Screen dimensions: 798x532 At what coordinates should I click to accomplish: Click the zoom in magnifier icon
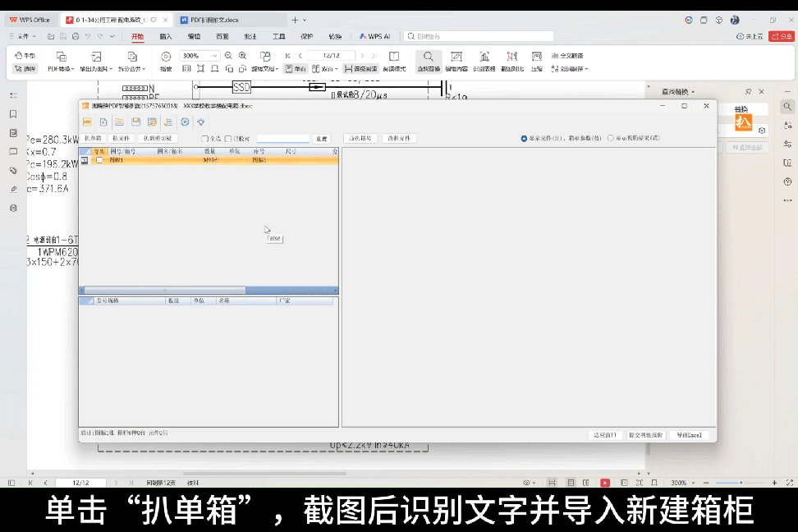click(x=242, y=56)
